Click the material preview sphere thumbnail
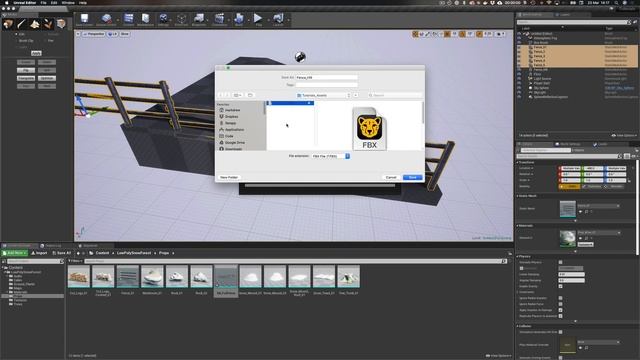Image resolution: width=640 pixels, height=360 pixels. click(567, 238)
